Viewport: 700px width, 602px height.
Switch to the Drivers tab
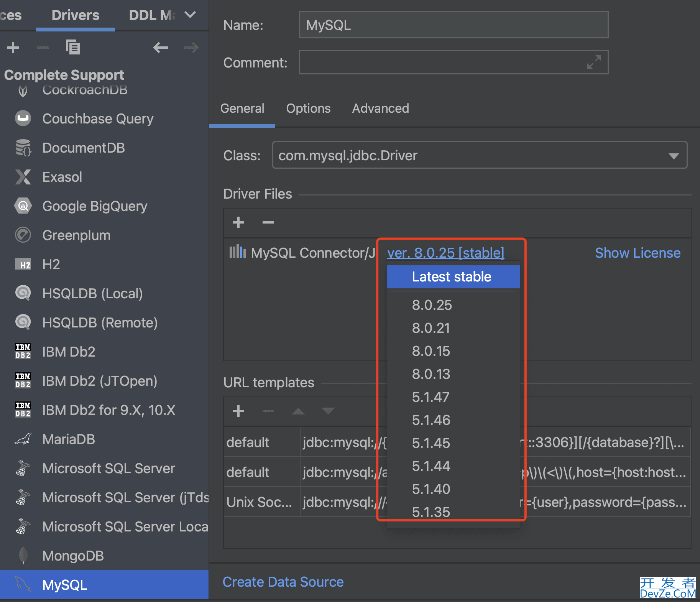coord(76,15)
